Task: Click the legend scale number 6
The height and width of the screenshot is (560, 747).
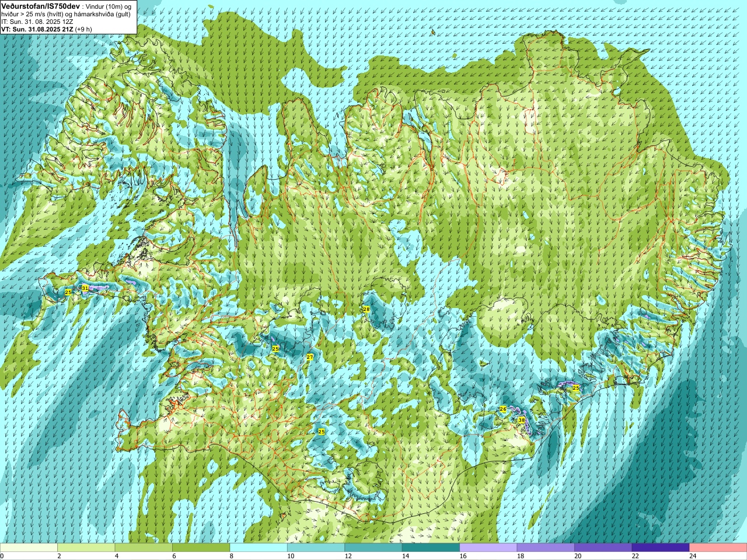Action: pyautogui.click(x=174, y=556)
